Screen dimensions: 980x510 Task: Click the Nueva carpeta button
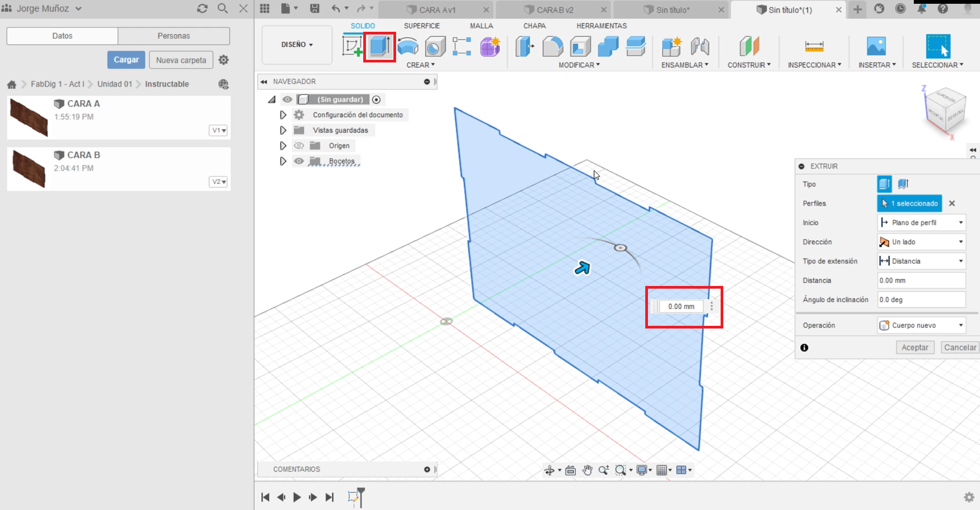coord(181,60)
